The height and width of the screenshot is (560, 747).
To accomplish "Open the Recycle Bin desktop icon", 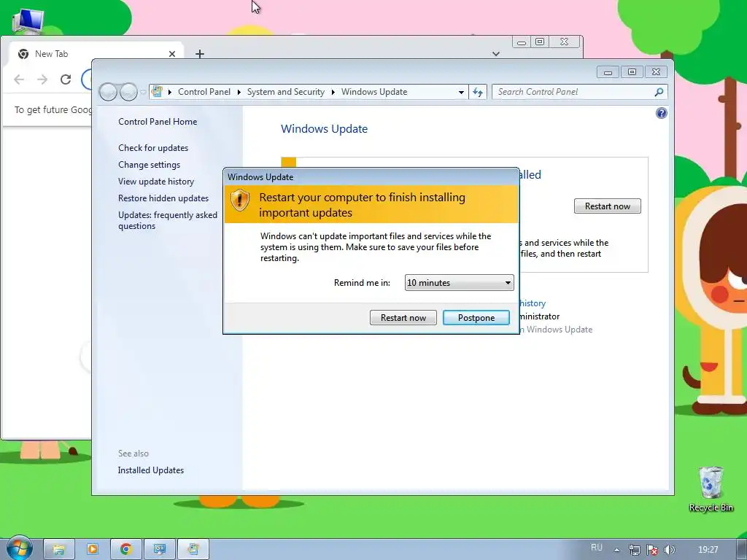I will coord(711,489).
